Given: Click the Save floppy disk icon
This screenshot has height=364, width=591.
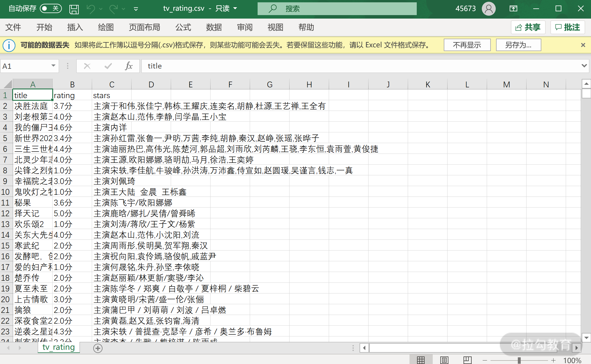Looking at the screenshot, I should pyautogui.click(x=74, y=9).
